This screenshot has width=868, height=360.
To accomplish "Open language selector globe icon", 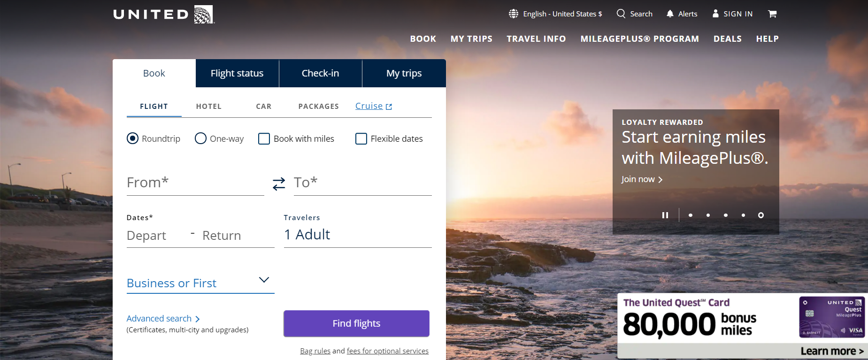I will pyautogui.click(x=514, y=14).
